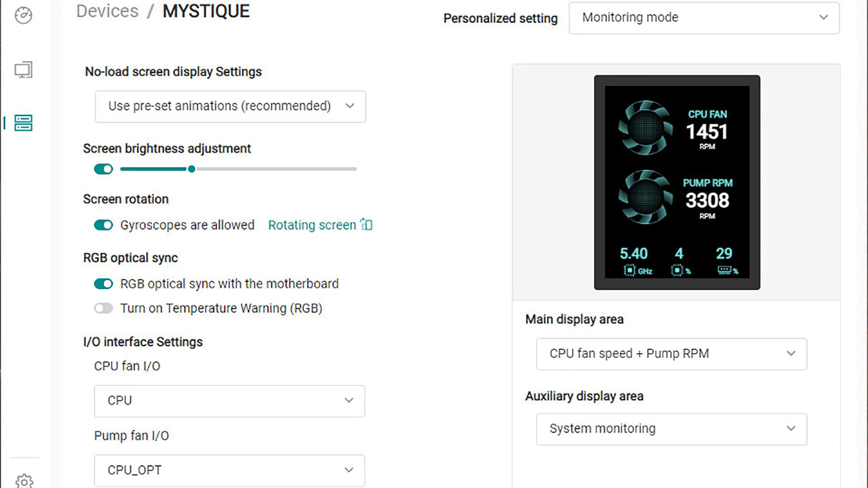Click the CPU frequency GHz chip icon

tap(629, 270)
